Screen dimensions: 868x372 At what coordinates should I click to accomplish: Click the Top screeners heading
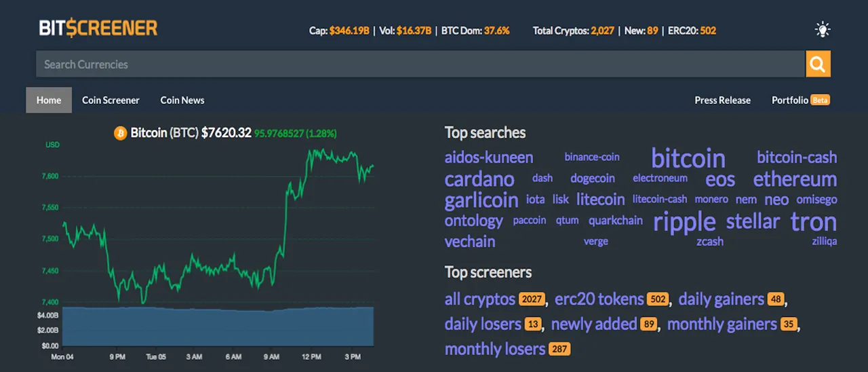tap(488, 272)
